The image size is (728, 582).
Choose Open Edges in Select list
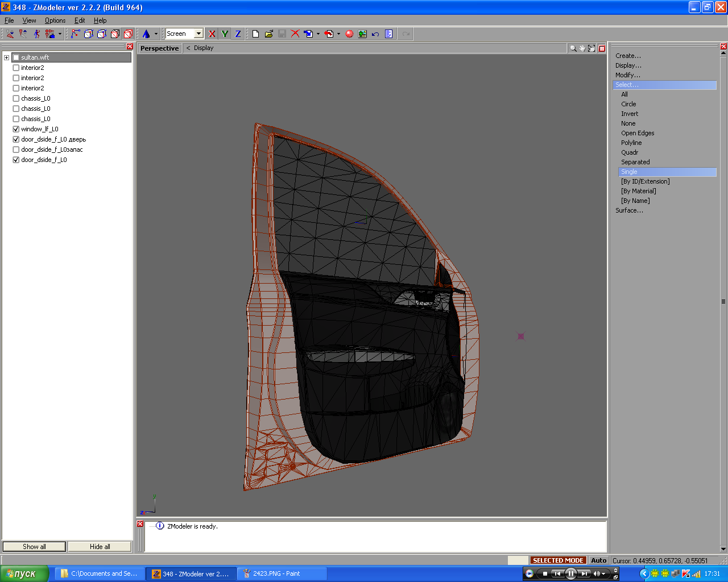pos(638,133)
